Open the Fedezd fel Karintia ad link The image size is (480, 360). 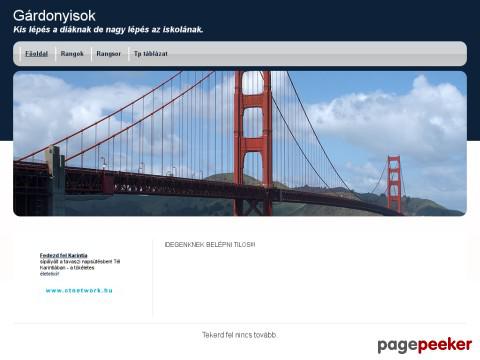63,255
